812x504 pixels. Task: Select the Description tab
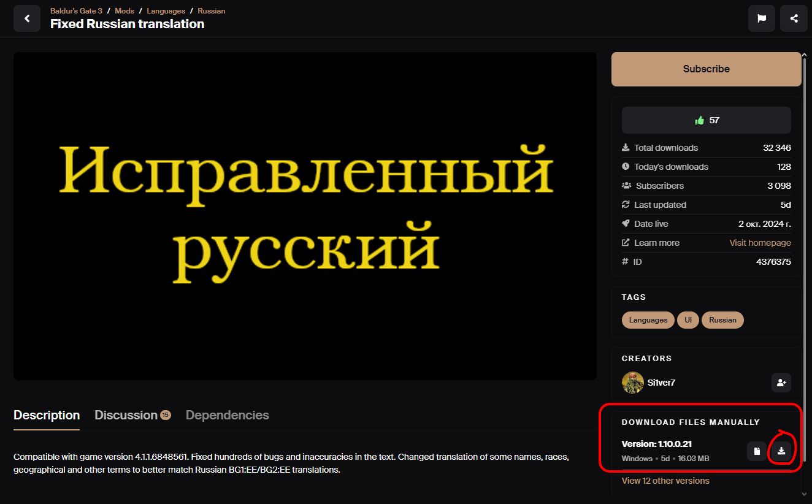47,415
